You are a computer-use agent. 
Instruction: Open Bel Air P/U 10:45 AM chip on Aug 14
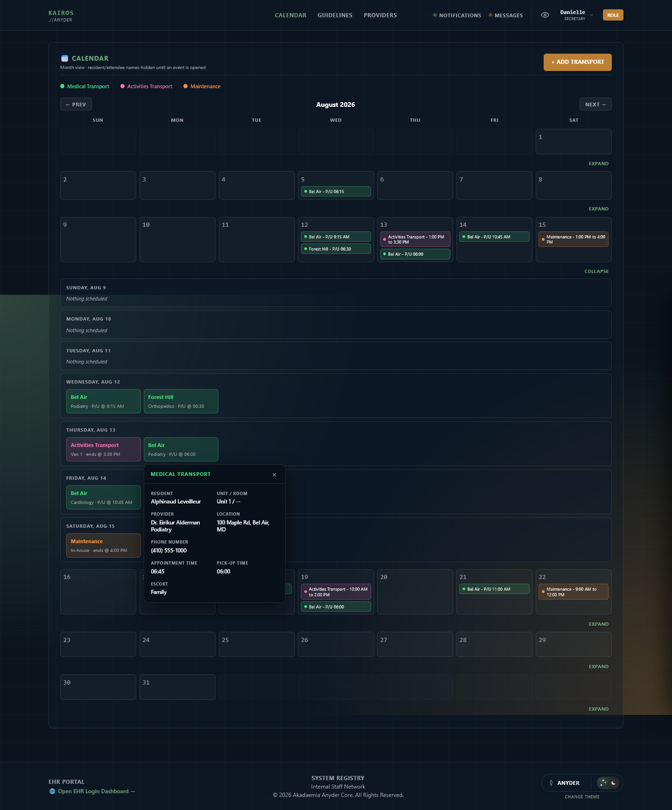494,237
